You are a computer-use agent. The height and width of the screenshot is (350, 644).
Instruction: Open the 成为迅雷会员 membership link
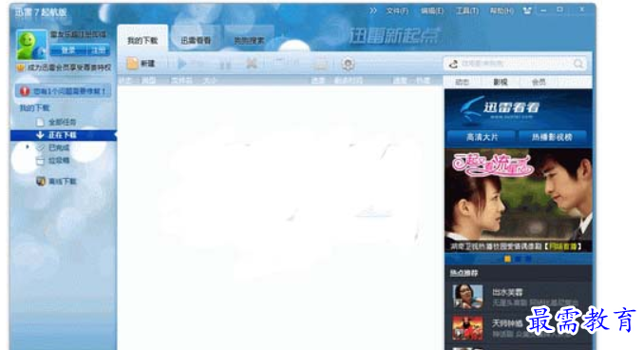pos(69,67)
